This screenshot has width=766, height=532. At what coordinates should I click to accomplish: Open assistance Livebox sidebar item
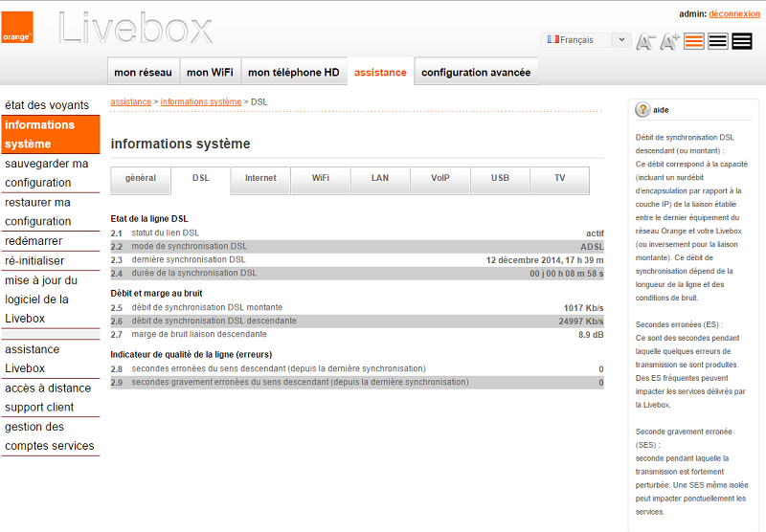click(x=51, y=359)
